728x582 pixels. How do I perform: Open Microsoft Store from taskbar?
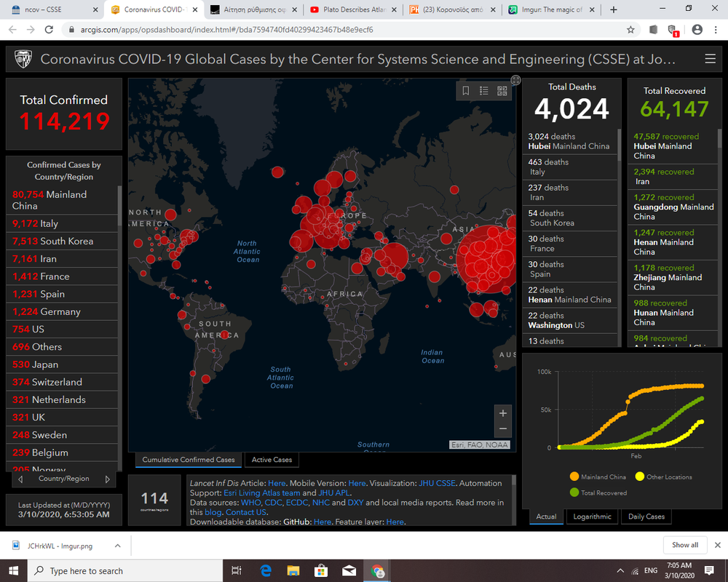coord(321,571)
